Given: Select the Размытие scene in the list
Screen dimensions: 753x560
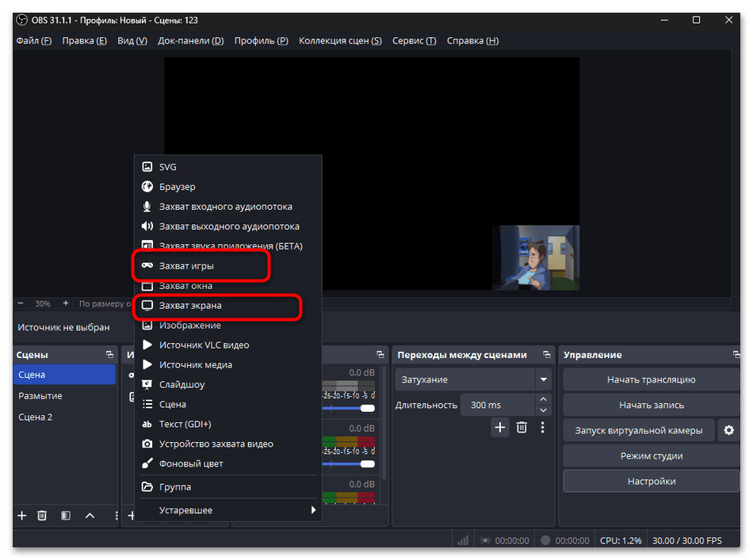Looking at the screenshot, I should [40, 395].
